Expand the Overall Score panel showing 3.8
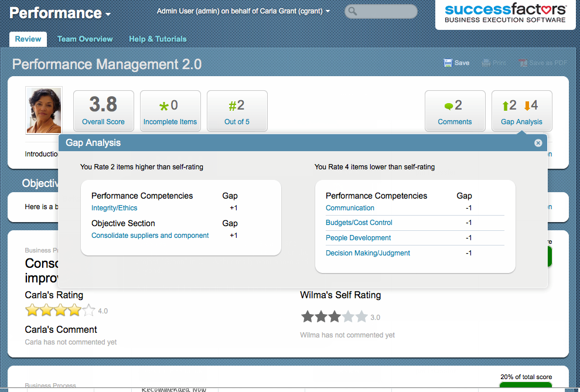580x392 pixels. (104, 111)
